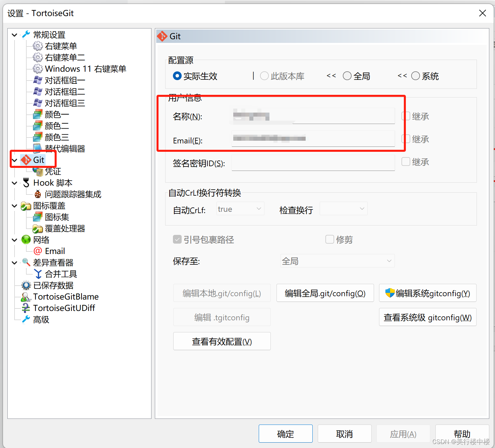Image resolution: width=495 pixels, height=448 pixels.
Task: Click the Email input field
Action: tap(313, 139)
